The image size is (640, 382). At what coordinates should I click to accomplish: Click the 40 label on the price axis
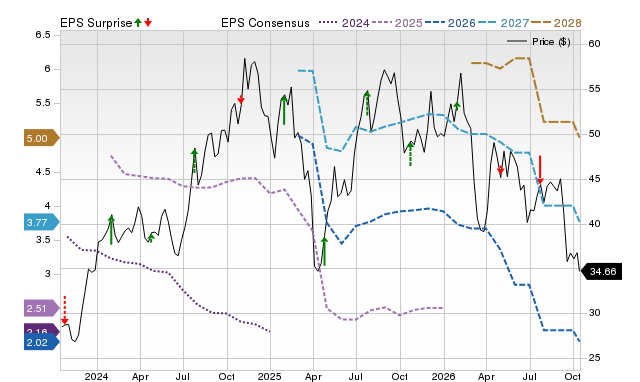(x=594, y=224)
